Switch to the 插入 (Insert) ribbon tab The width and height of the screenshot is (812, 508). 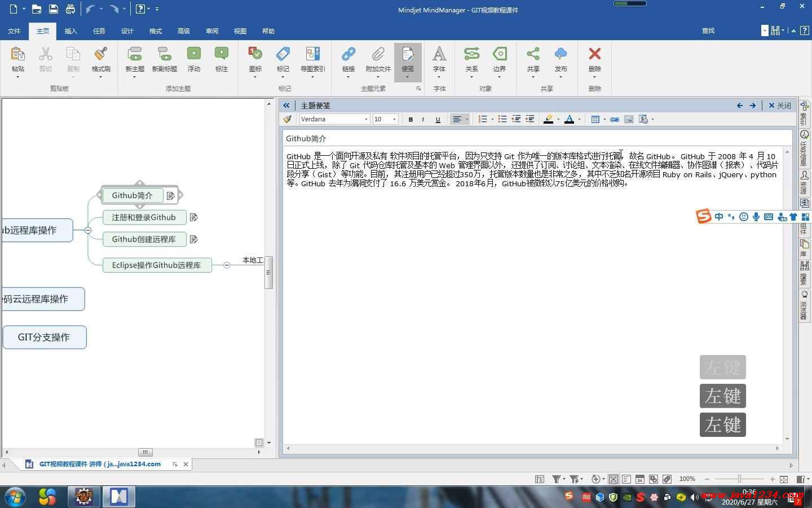[71, 31]
